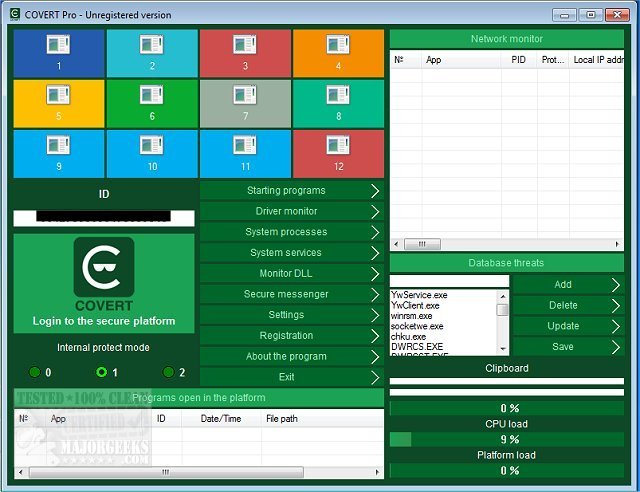Click the upper Clipboard text field
640x492 pixels.
tap(507, 381)
